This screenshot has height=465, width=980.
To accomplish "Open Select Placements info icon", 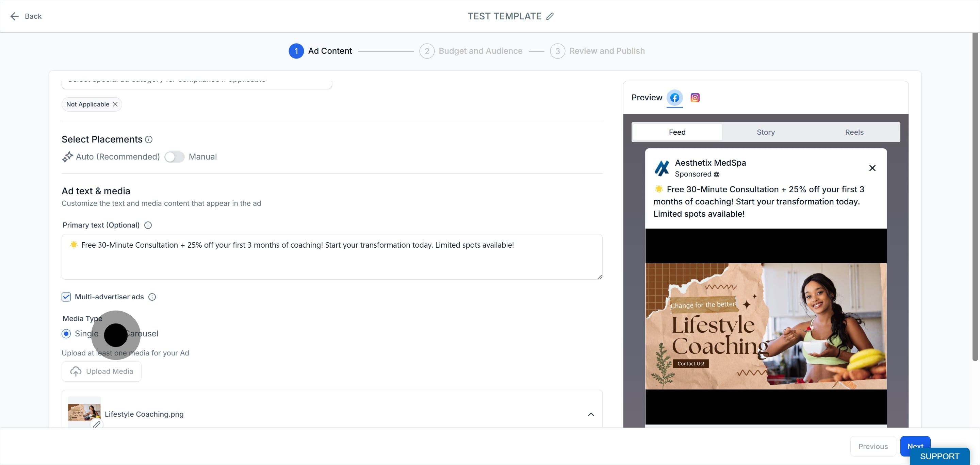I will point(149,139).
